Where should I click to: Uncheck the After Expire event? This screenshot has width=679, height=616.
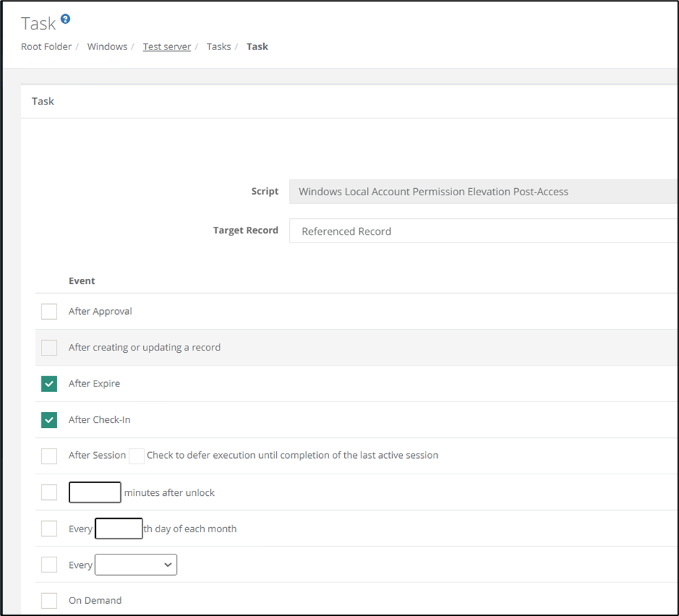49,384
